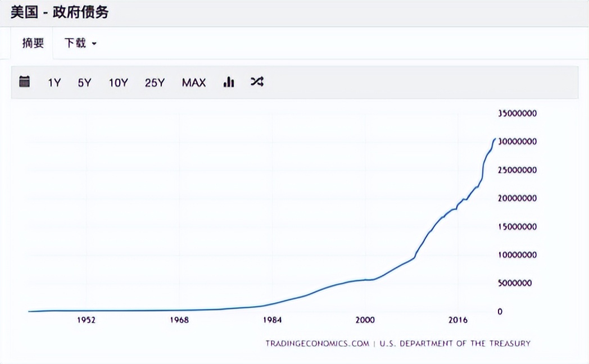The image size is (589, 364).
Task: Click the 15000000 y-axis label
Action: (x=518, y=226)
